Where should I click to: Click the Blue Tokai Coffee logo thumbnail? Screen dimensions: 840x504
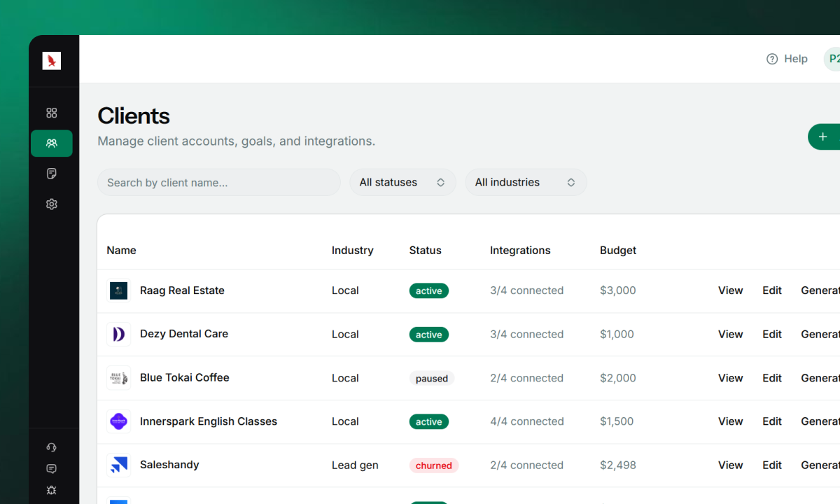(119, 378)
